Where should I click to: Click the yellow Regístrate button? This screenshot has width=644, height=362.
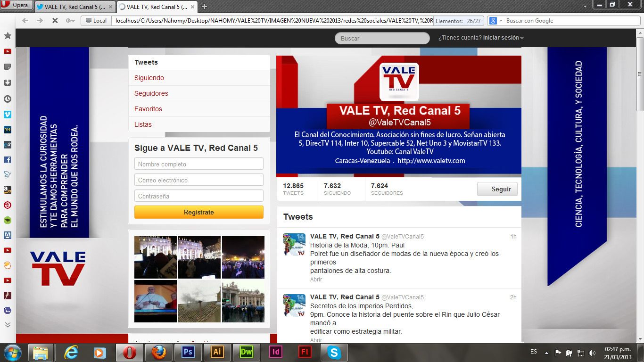[199, 212]
